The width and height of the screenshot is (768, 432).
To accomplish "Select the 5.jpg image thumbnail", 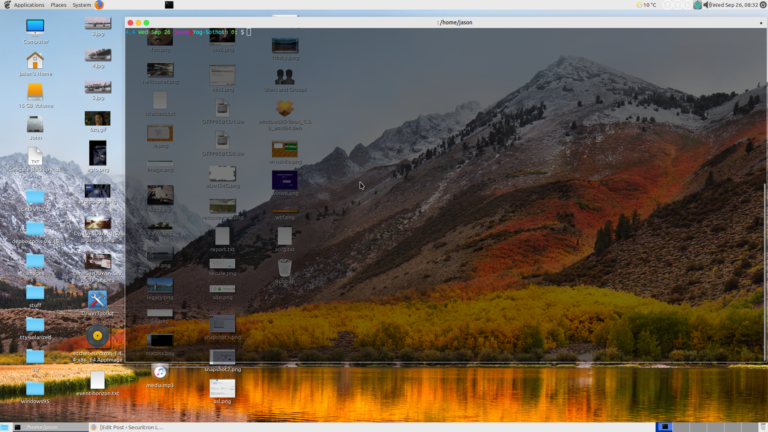I will (x=97, y=87).
